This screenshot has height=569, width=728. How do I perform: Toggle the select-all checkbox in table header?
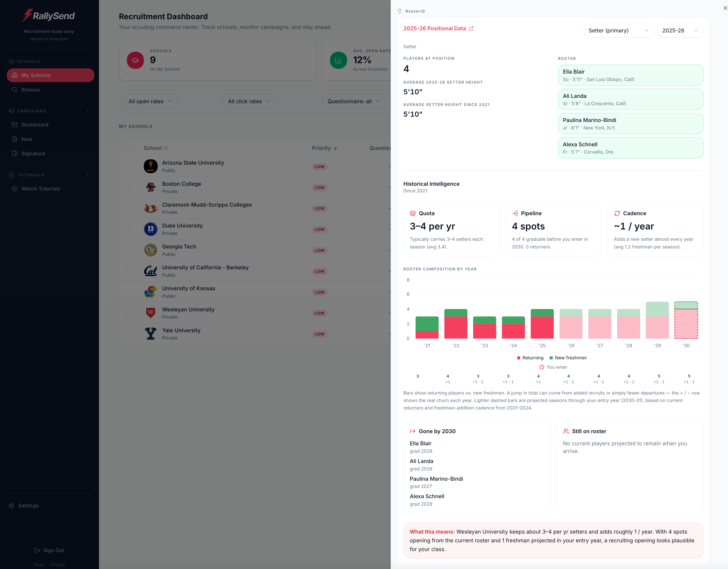pos(128,148)
